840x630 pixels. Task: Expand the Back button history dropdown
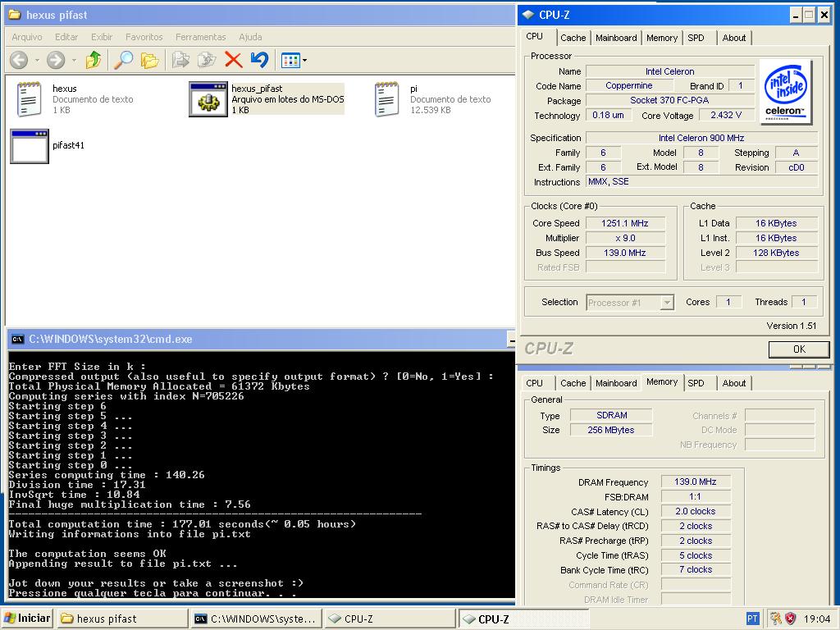(37, 61)
